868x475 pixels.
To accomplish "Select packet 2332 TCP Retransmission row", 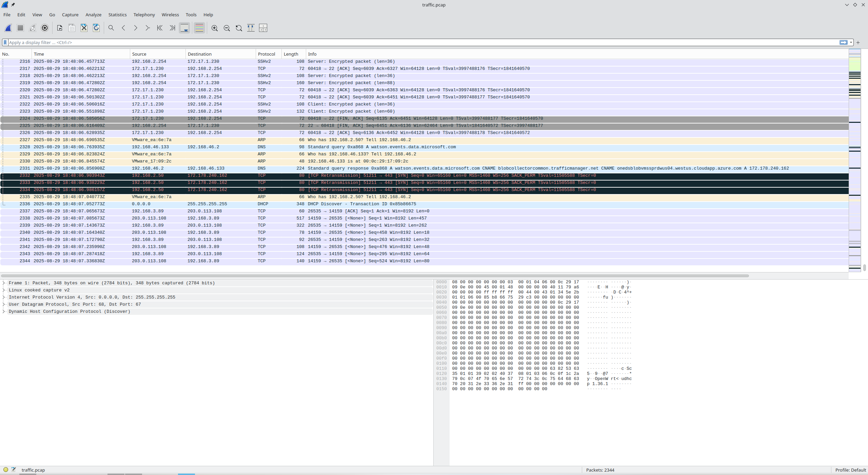I will point(424,175).
